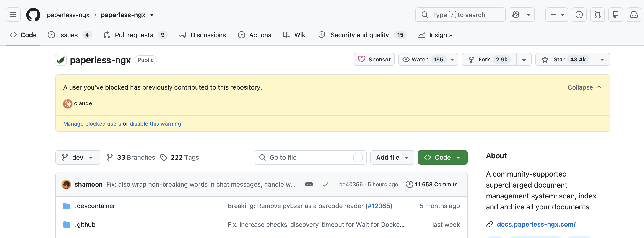The height and width of the screenshot is (238, 644).
Task: Open your repositories icon in header
Action: point(615,15)
